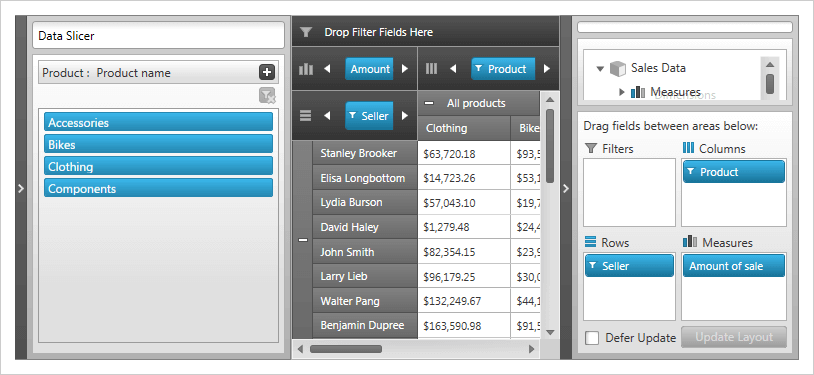Toggle the Components slicer item
The height and width of the screenshot is (375, 814).
[x=158, y=188]
